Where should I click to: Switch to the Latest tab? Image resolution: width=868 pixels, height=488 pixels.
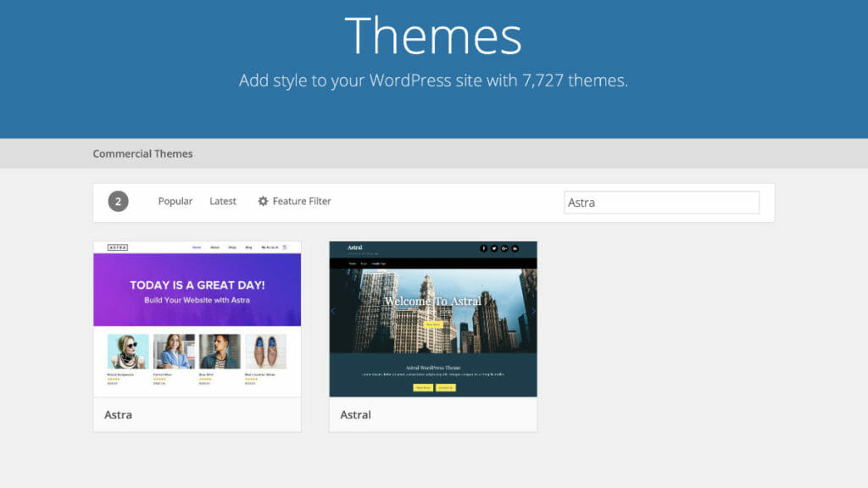pyautogui.click(x=222, y=202)
